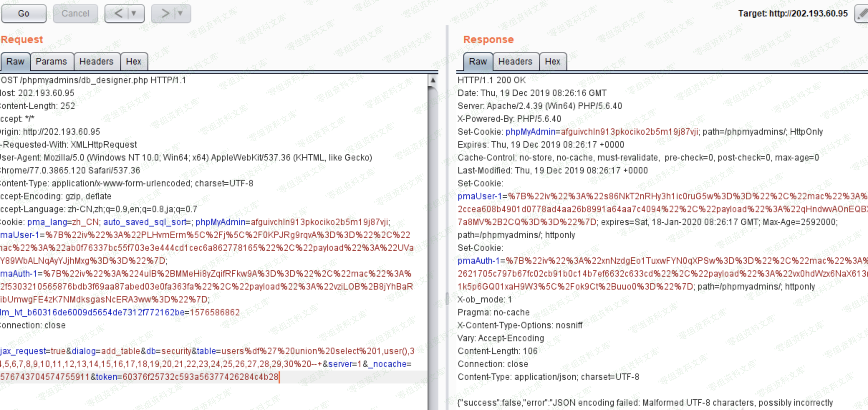Viewport: 868px width, 410px height.
Task: Open the Response Headers tab
Action: click(515, 62)
